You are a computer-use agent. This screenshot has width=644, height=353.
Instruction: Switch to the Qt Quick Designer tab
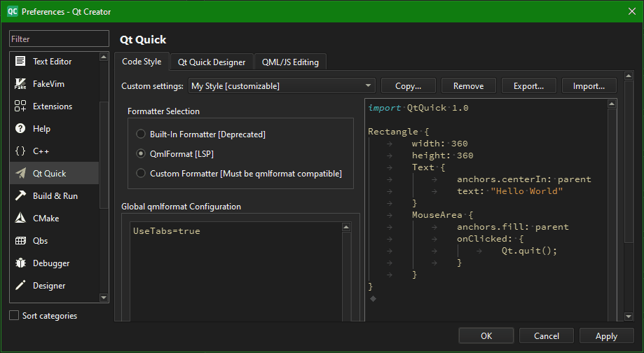(x=212, y=62)
